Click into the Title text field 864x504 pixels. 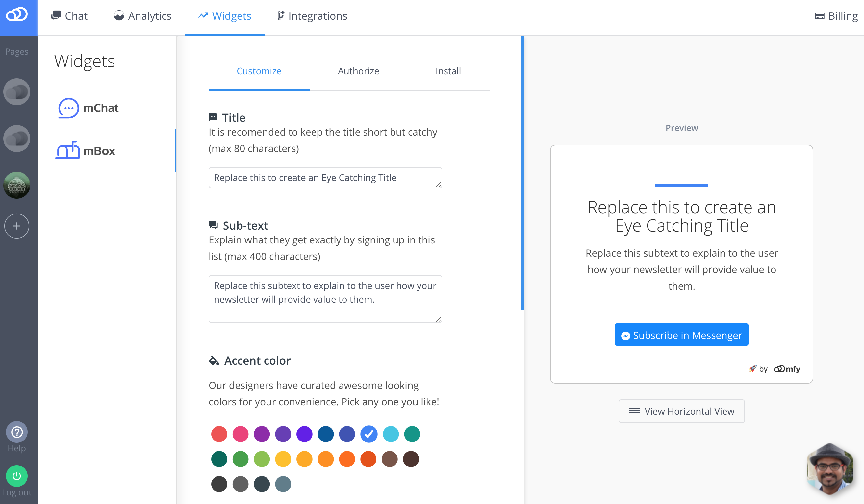pos(325,178)
